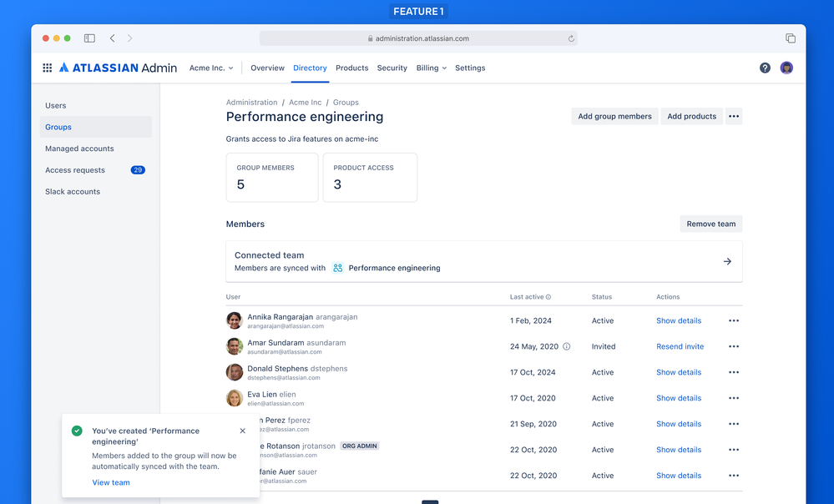The height and width of the screenshot is (504, 834).
Task: Open more actions for Perez row
Action: (x=734, y=424)
